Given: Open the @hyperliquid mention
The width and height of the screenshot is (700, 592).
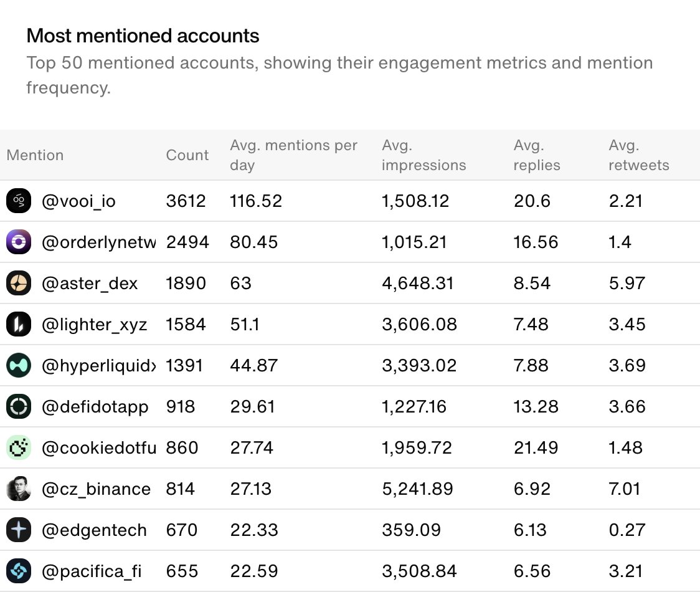Looking at the screenshot, I should [98, 365].
